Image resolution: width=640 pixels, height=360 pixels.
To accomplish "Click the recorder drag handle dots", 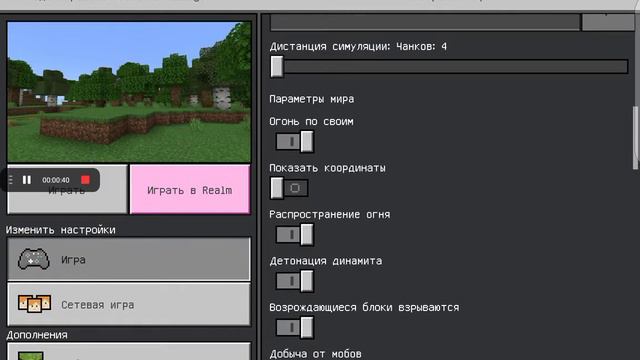I will [x=10, y=180].
